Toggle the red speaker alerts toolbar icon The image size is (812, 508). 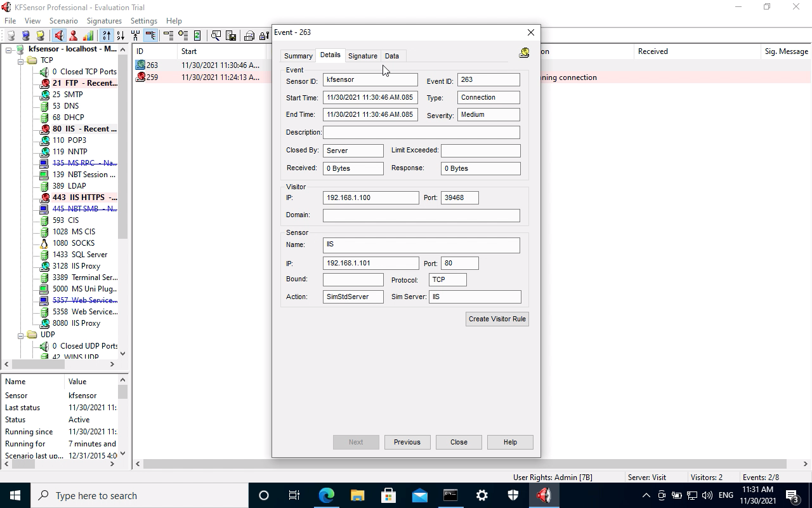click(x=58, y=36)
